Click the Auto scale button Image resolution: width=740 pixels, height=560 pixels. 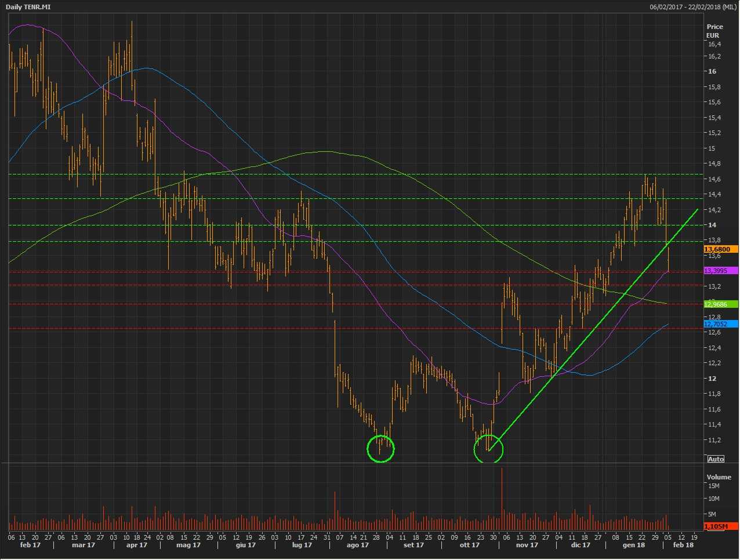pyautogui.click(x=716, y=459)
